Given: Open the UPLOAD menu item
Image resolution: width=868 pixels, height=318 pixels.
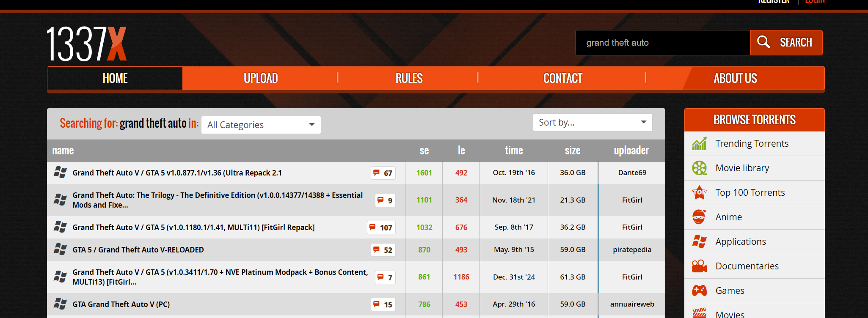Looking at the screenshot, I should (x=261, y=78).
